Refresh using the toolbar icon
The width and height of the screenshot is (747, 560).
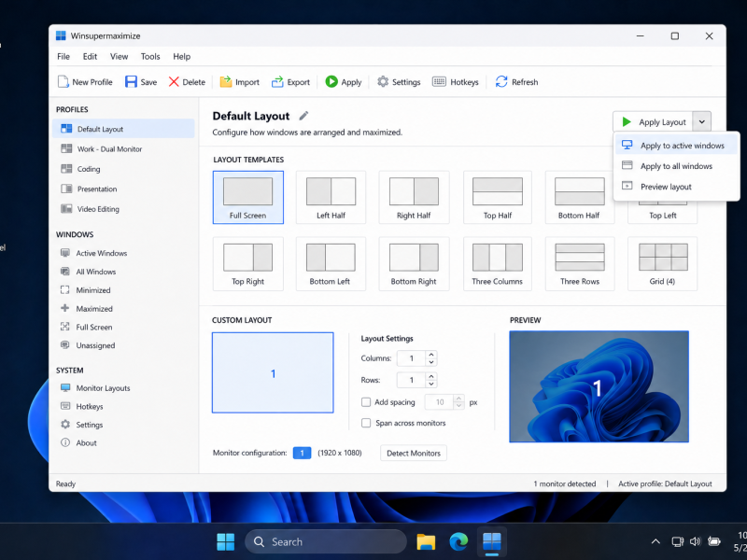[501, 82]
